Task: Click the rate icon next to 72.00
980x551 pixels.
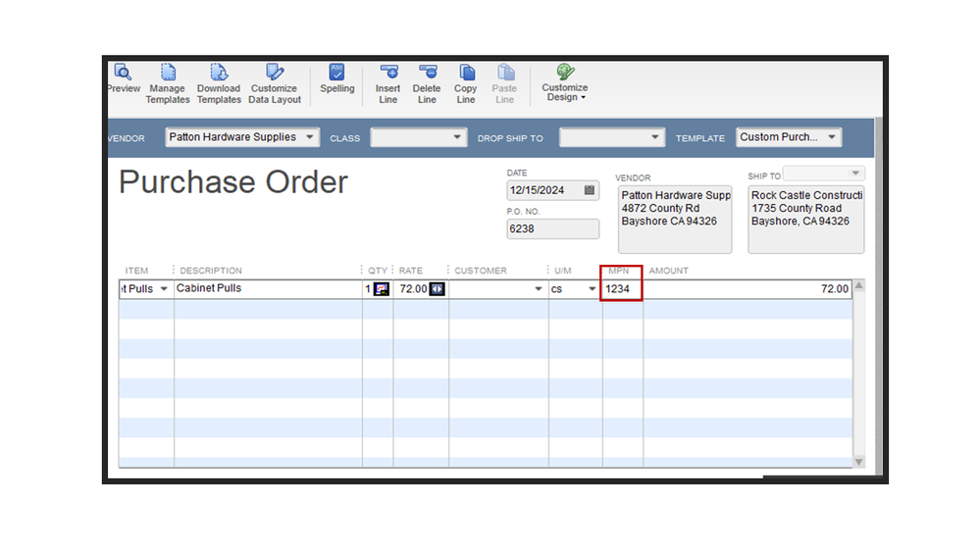Action: tap(437, 289)
